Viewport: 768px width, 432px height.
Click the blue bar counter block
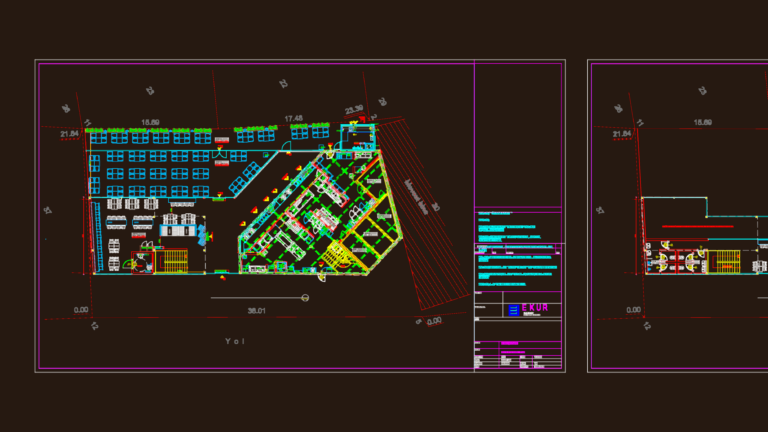(177, 230)
